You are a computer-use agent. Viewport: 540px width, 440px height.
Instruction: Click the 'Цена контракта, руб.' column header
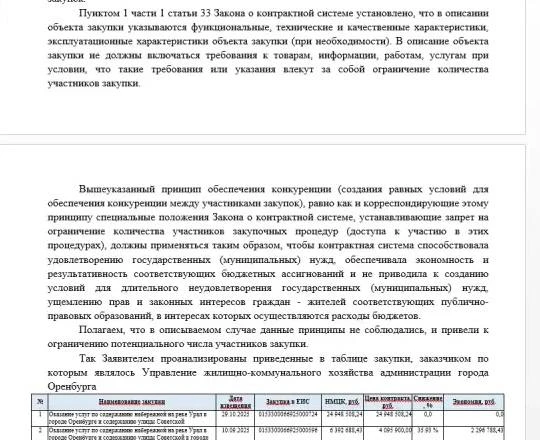[388, 401]
